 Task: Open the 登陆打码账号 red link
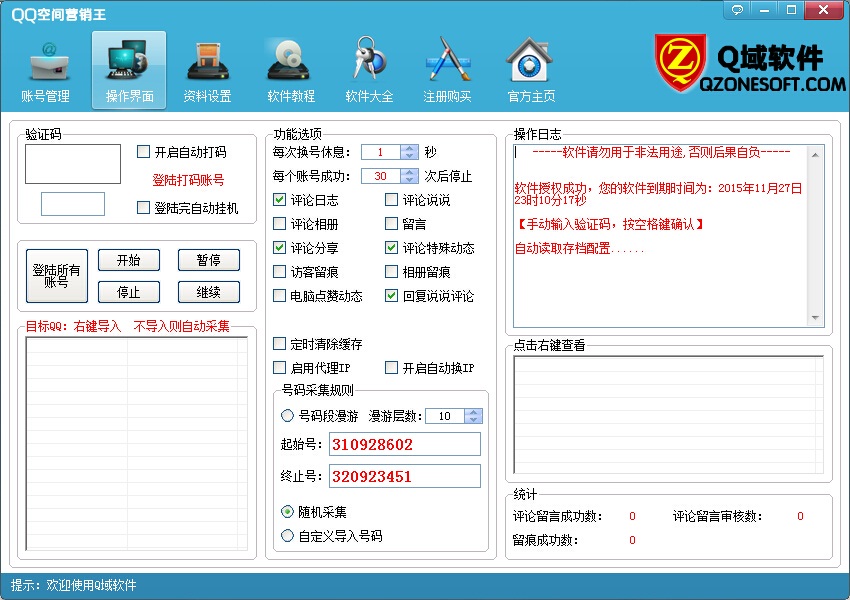point(188,180)
